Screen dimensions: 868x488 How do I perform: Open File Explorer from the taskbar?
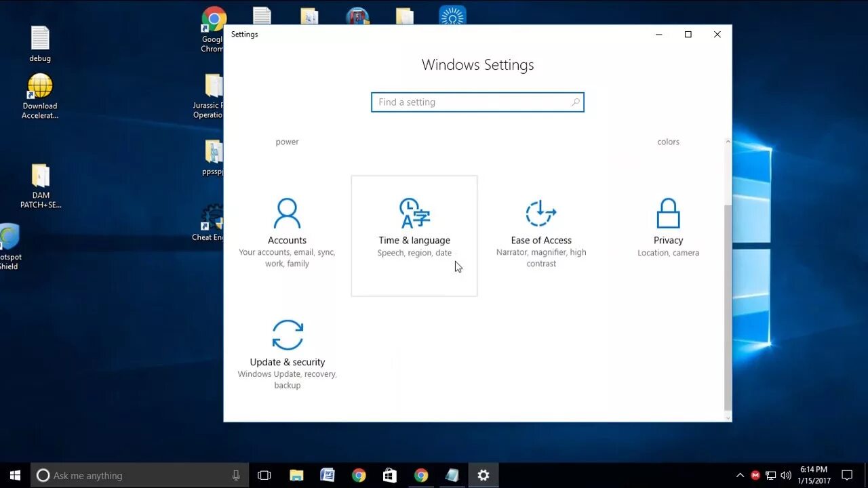pos(296,475)
